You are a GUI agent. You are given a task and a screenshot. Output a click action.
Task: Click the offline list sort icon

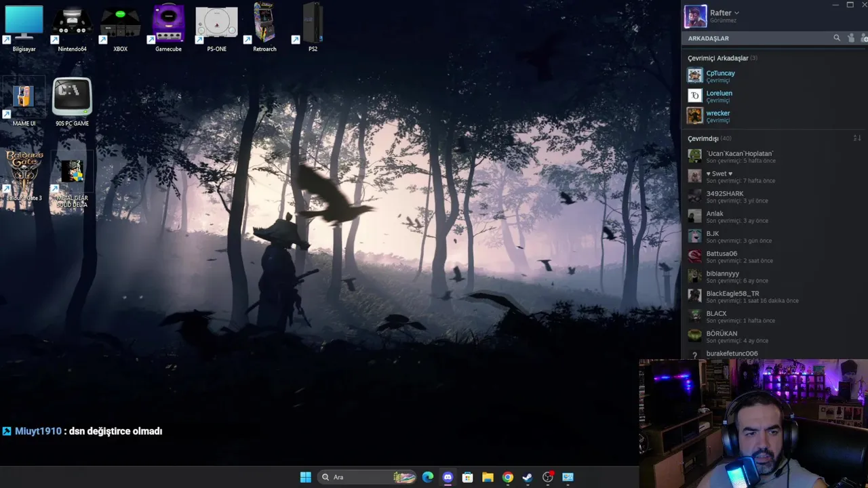857,138
